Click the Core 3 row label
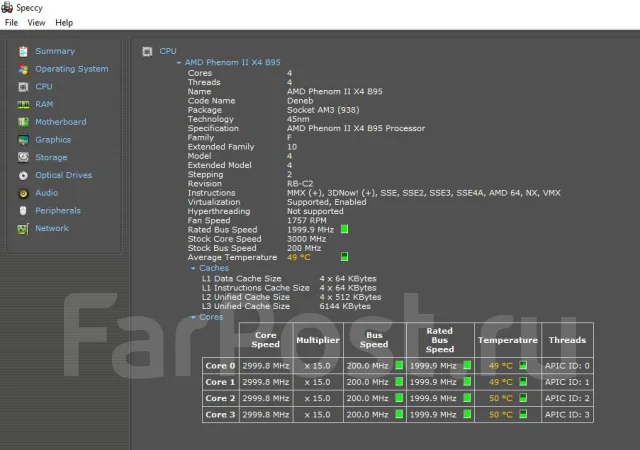The height and width of the screenshot is (450, 640). pos(220,414)
